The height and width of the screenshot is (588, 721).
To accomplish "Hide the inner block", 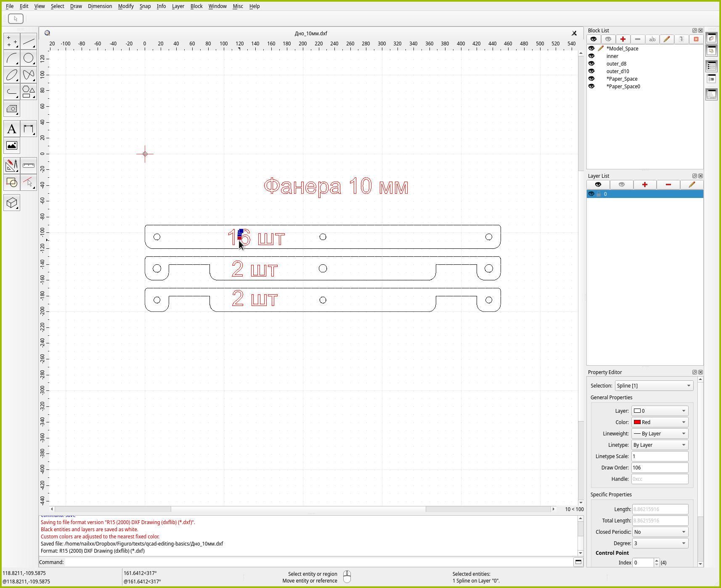I will click(591, 56).
